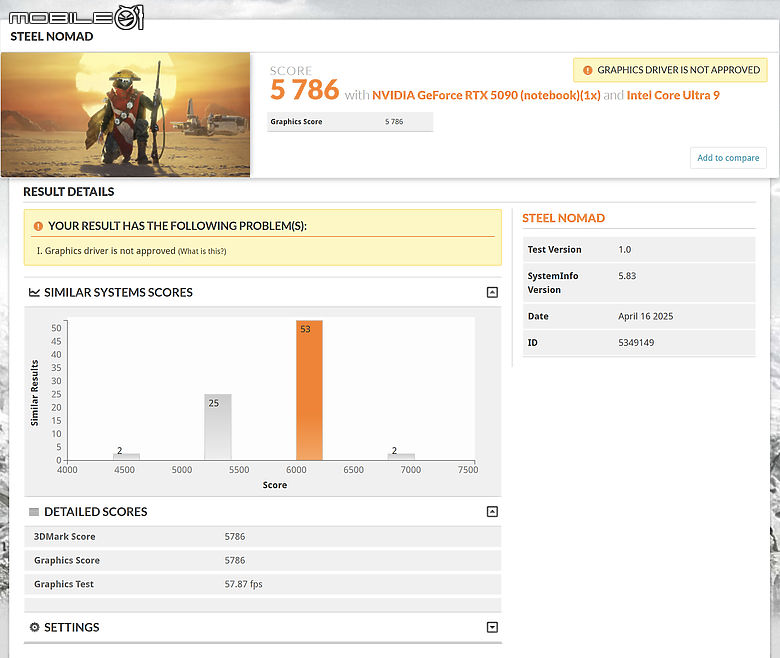Click the Steel Nomad page title
The image size is (780, 658).
tap(52, 37)
